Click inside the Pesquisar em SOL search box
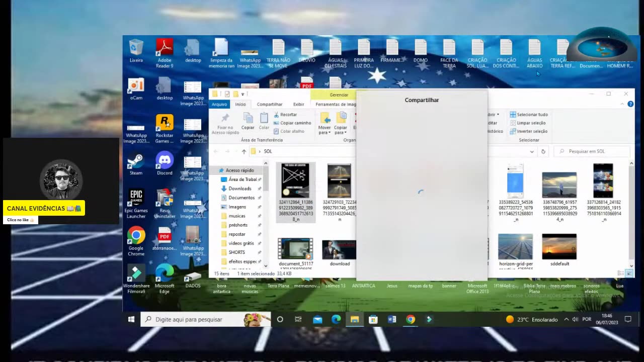 pyautogui.click(x=592, y=151)
